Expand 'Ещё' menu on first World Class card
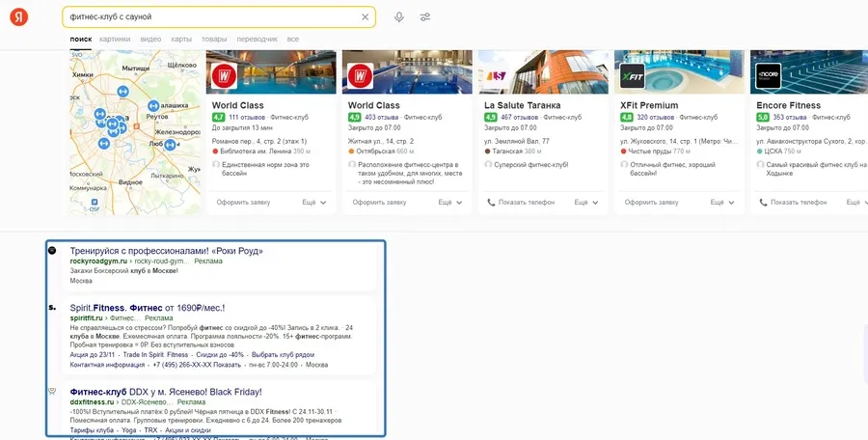This screenshot has width=868, height=440. [314, 203]
